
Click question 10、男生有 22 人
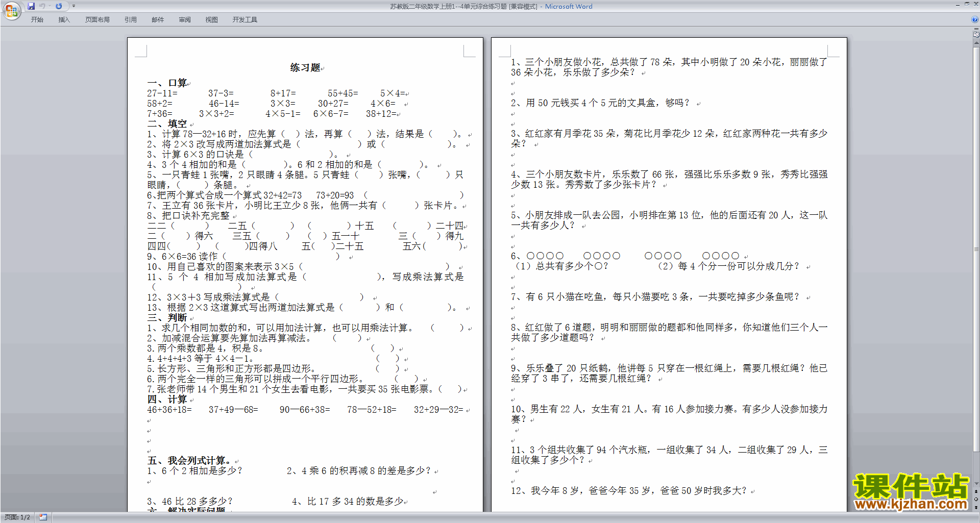pos(669,414)
